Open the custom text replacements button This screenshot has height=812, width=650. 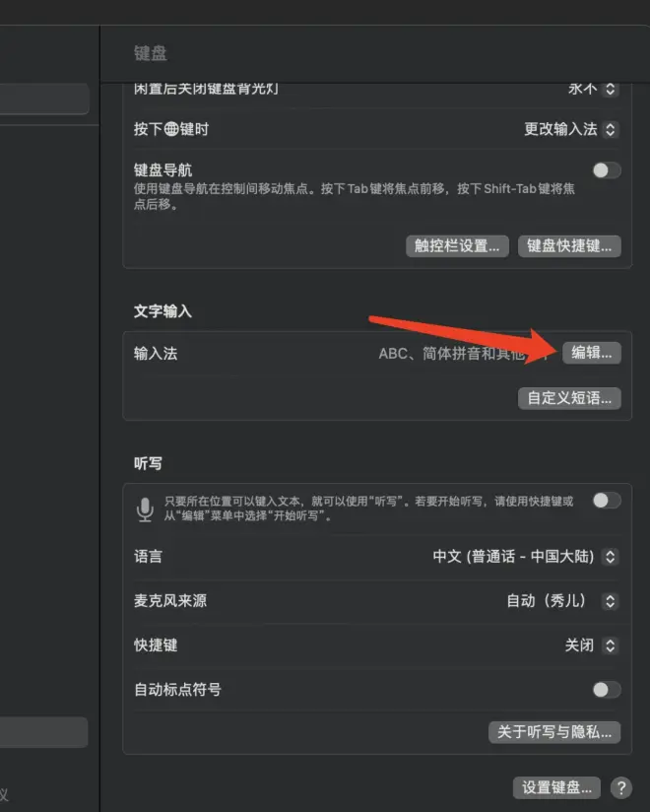569,398
